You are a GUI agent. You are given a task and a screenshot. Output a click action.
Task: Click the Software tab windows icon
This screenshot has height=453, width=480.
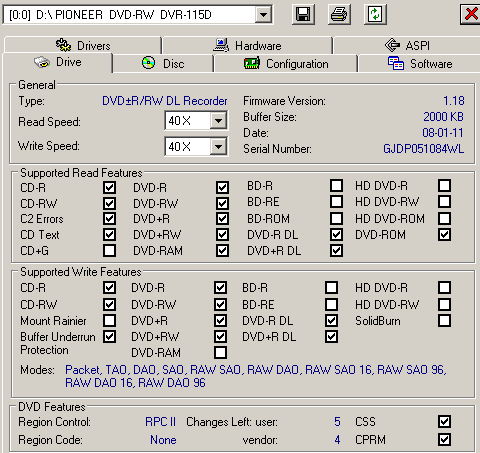click(x=396, y=63)
